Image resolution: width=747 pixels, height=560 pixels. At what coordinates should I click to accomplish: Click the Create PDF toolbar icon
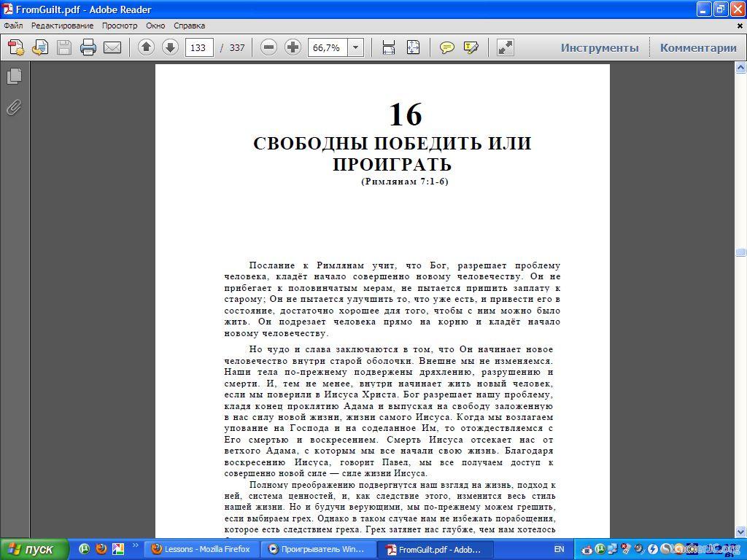coord(16,48)
